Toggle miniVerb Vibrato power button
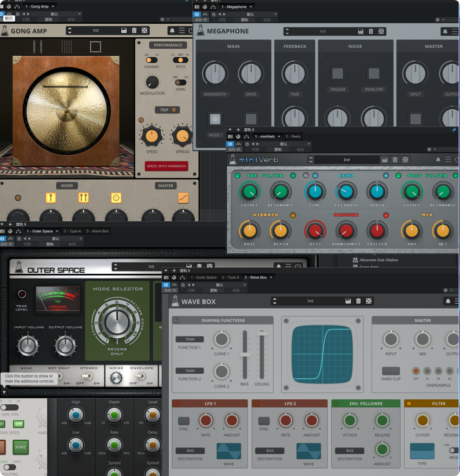The width and height of the screenshot is (460, 476). click(293, 215)
